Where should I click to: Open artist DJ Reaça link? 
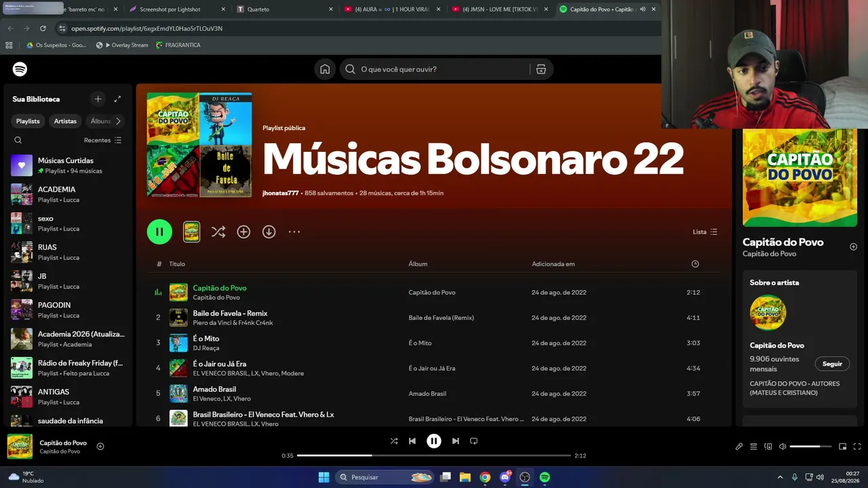click(206, 348)
